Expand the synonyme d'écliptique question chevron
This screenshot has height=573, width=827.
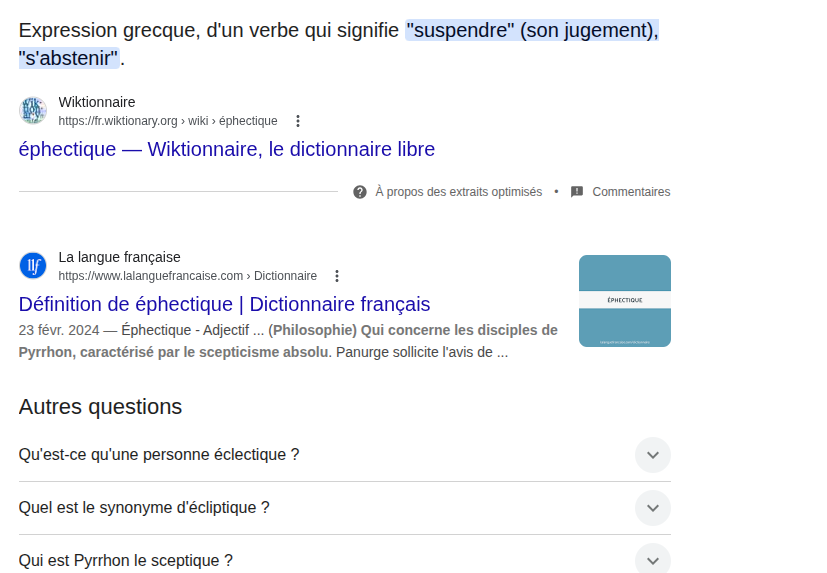(653, 508)
